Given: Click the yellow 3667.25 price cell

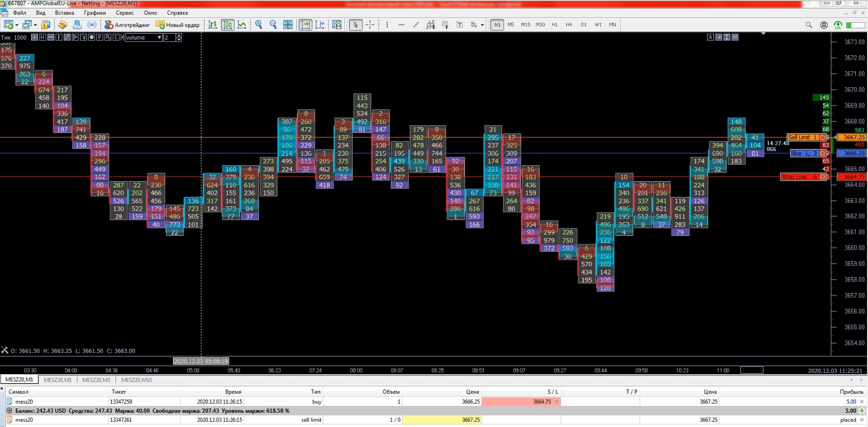Looking at the screenshot, I should click(x=442, y=420).
